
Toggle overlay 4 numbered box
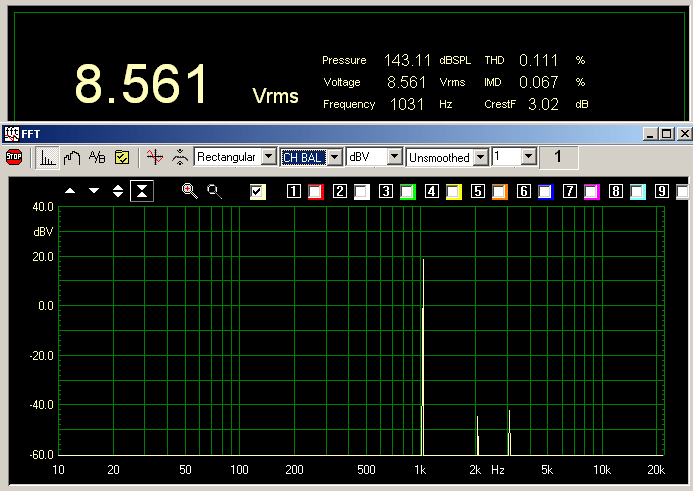(x=432, y=191)
